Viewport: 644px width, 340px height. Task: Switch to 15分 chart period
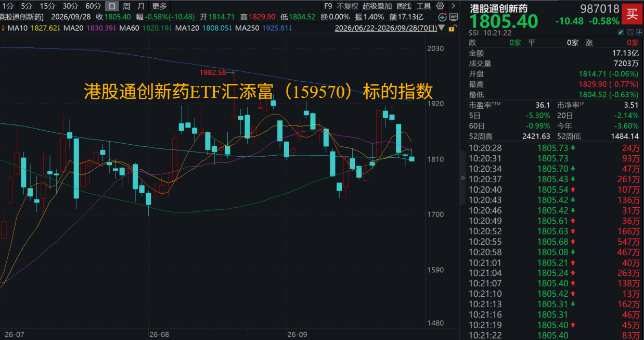click(x=47, y=6)
